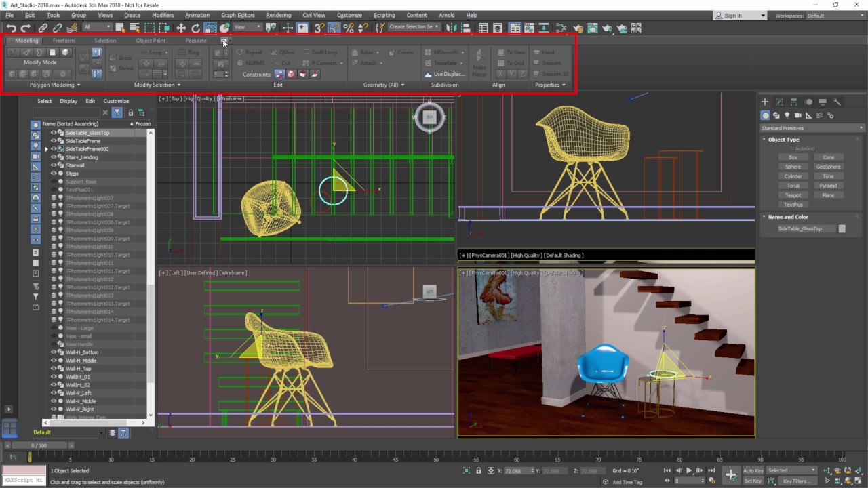Expand the Modify Selection panel arrow
Viewport: 868px width, 488px height.
coord(179,85)
